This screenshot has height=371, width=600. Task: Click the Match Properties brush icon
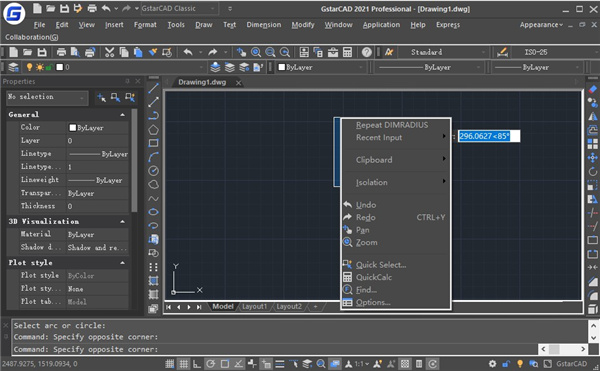pos(153,52)
